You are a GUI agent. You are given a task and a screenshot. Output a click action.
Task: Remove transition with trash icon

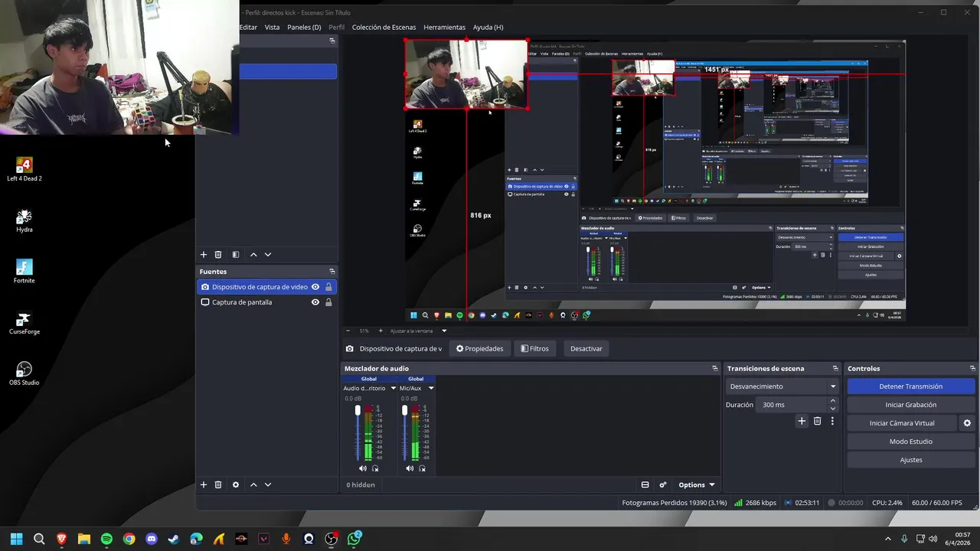[817, 421]
